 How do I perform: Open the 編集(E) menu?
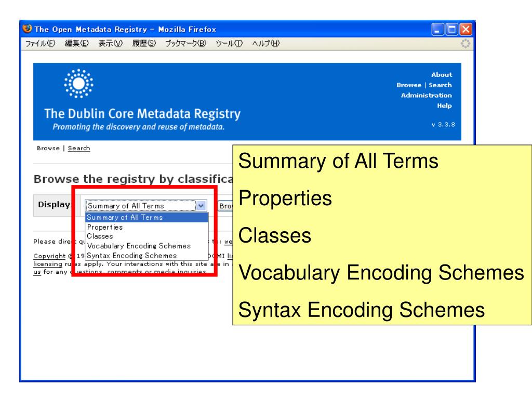pyautogui.click(x=77, y=44)
